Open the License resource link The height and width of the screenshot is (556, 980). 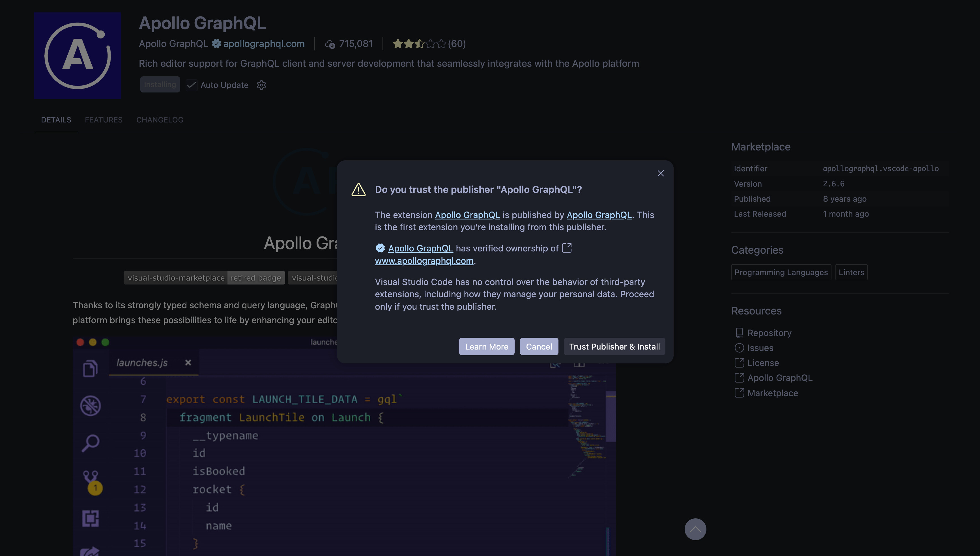click(x=763, y=363)
